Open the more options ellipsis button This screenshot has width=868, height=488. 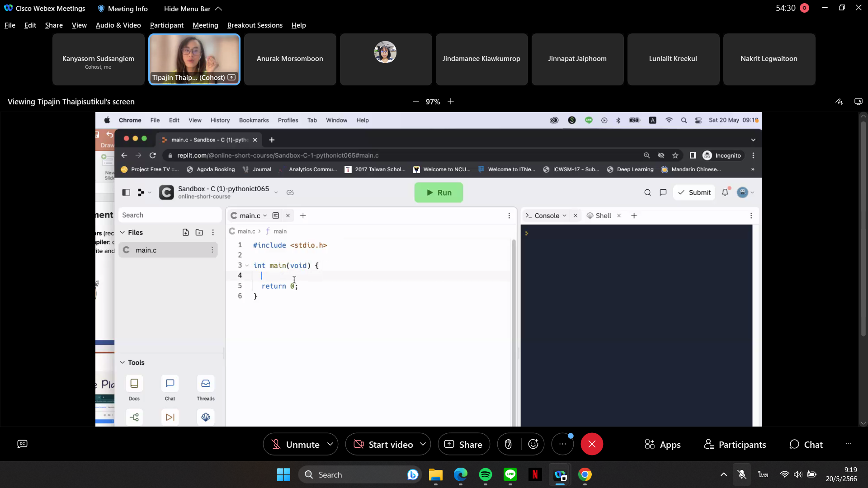pyautogui.click(x=562, y=444)
